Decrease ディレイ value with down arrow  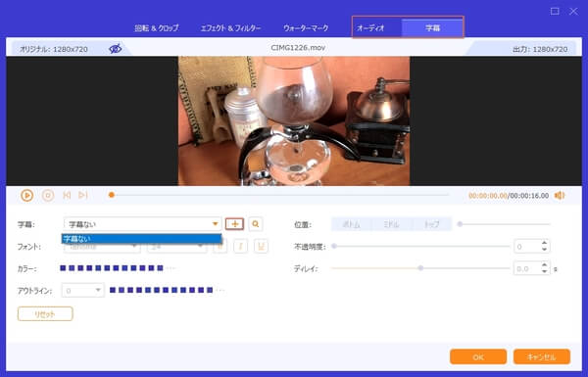click(x=544, y=271)
